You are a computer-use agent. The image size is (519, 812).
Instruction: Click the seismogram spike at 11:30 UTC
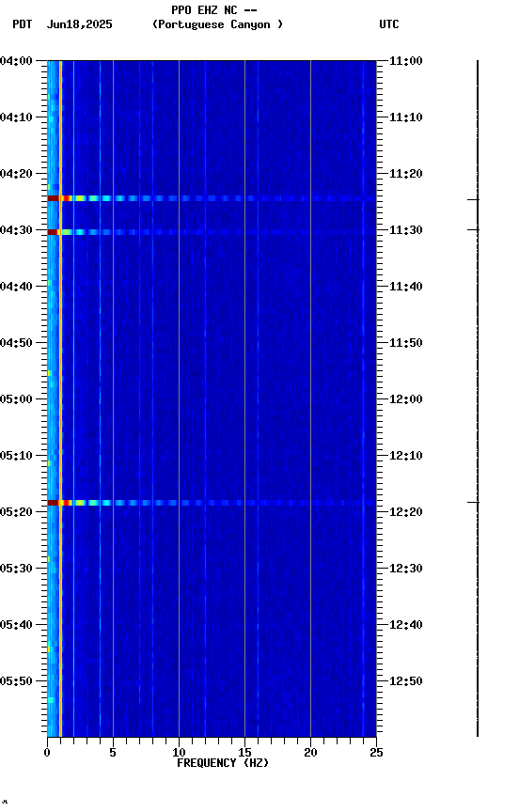point(474,229)
